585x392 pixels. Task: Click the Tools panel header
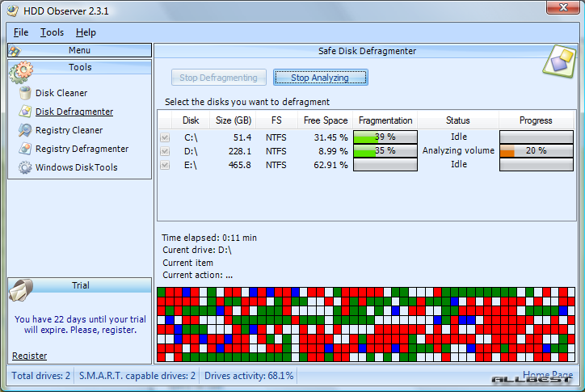click(x=80, y=67)
